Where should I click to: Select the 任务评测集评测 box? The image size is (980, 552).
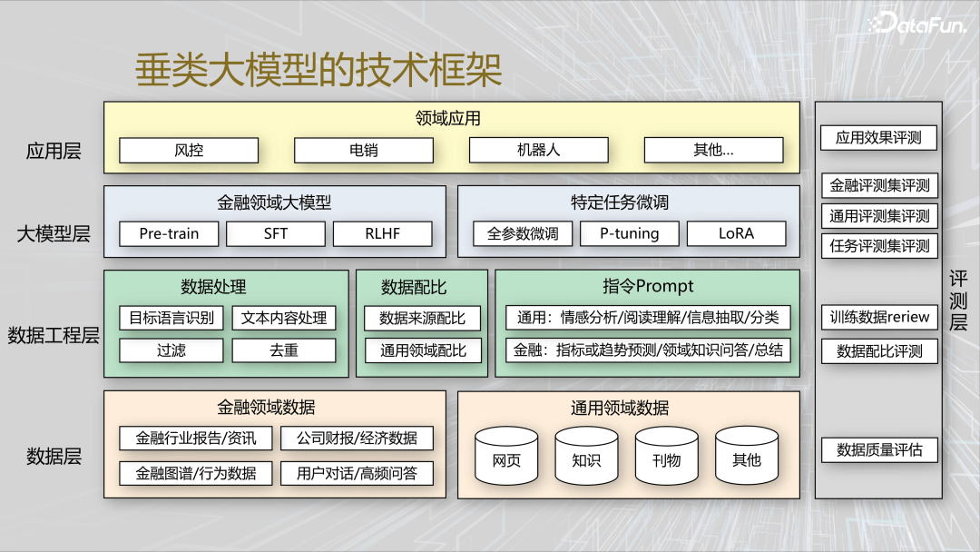pyautogui.click(x=879, y=246)
